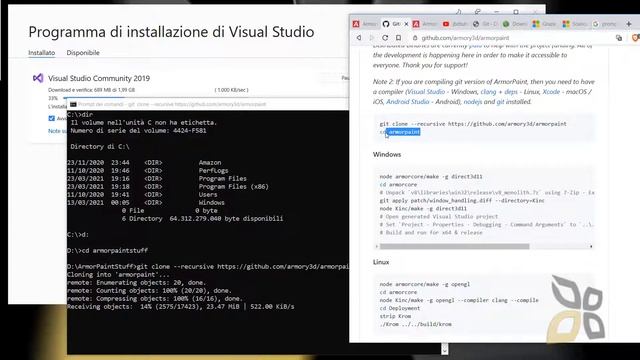Open the Brave shield icon
Screen dimensions: 640x360
635,38
